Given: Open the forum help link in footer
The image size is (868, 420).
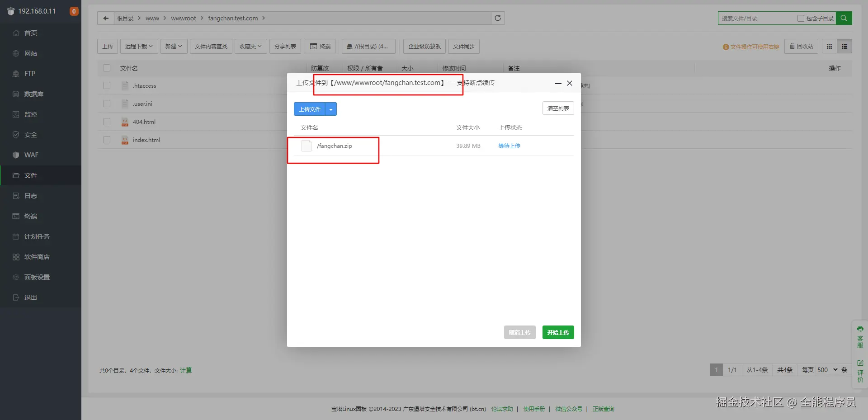Looking at the screenshot, I should [502, 409].
